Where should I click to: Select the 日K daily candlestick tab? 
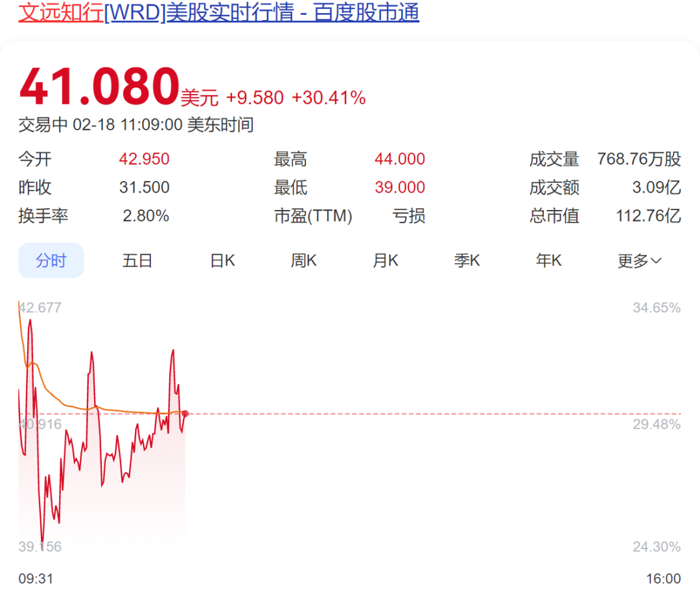click(222, 260)
